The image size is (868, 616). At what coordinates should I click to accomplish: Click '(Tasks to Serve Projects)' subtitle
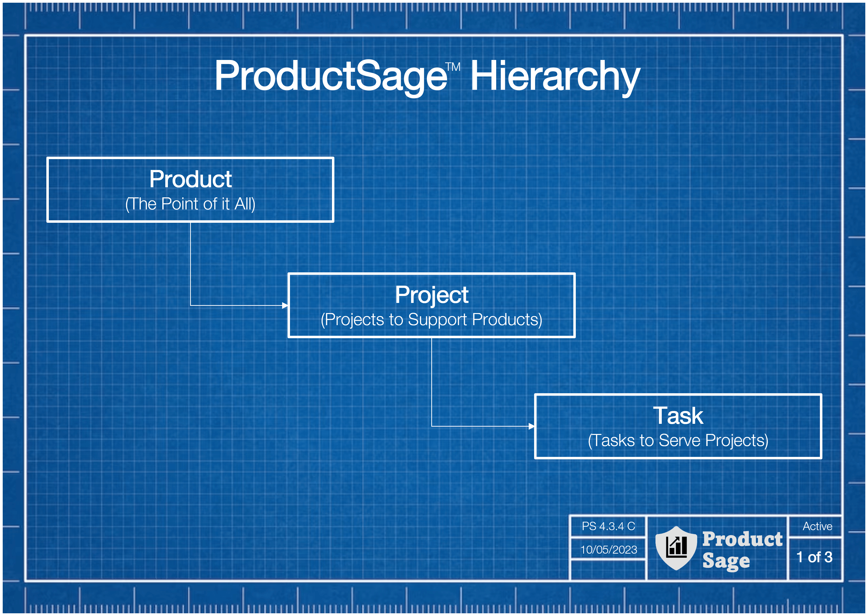(x=678, y=441)
